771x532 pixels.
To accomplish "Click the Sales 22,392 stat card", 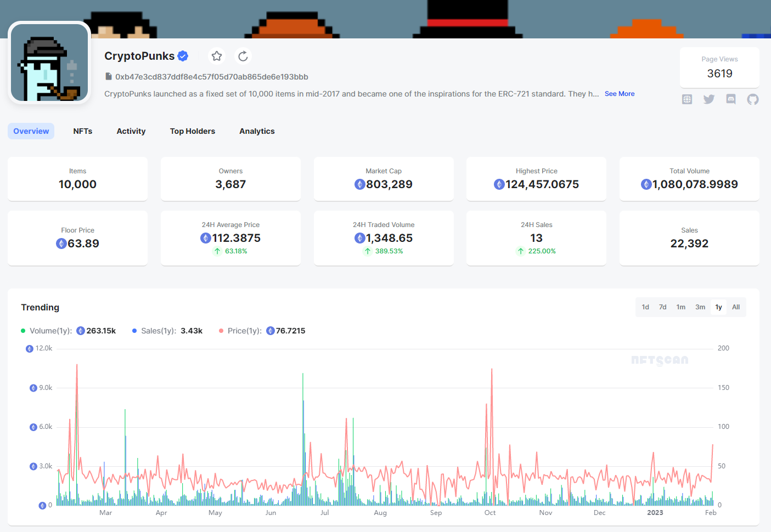I will (689, 238).
